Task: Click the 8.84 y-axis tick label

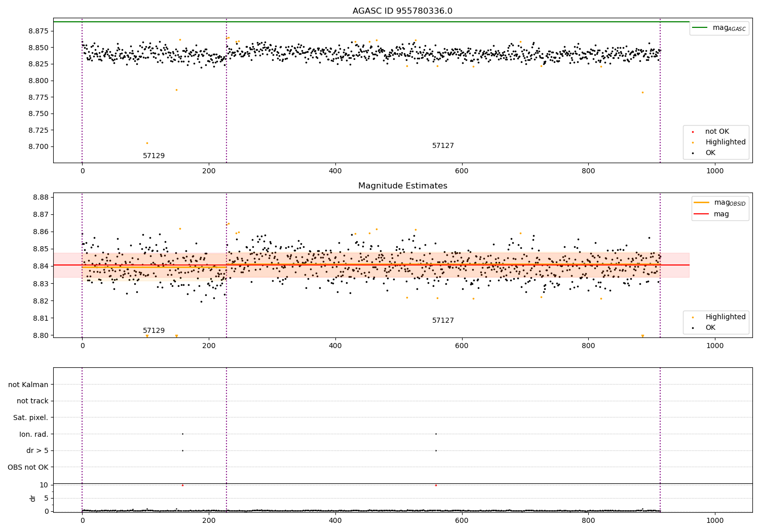Action: 41,267
